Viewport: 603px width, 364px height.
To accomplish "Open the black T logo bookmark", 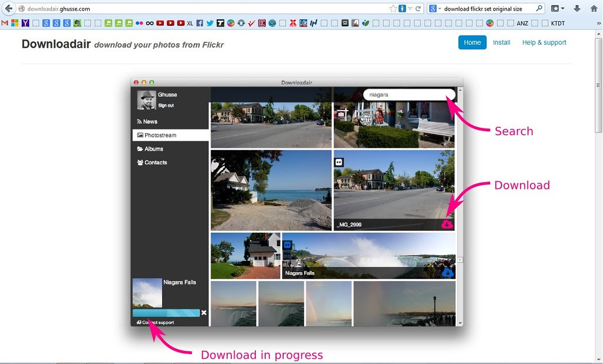I will pyautogui.click(x=220, y=23).
